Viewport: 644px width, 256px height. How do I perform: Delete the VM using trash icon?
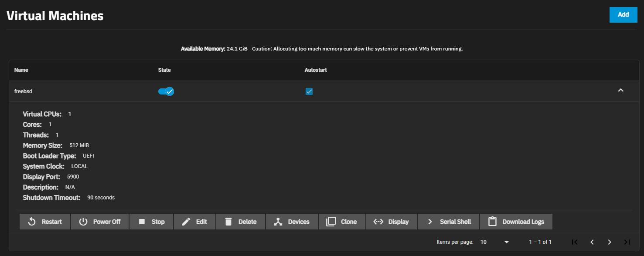[228, 222]
